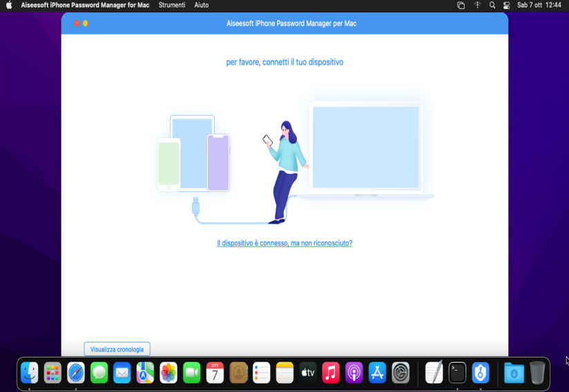Open the Trash from the Dock
Viewport: 569px width, 392px height.
coord(537,373)
